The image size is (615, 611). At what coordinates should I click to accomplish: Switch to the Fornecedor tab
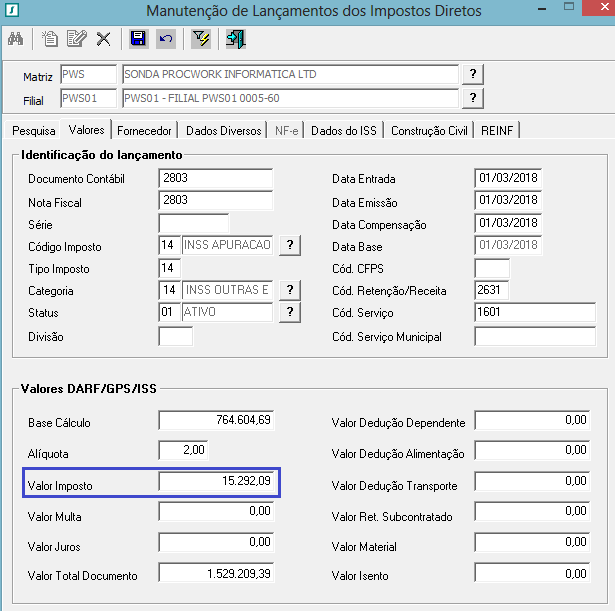pos(145,131)
